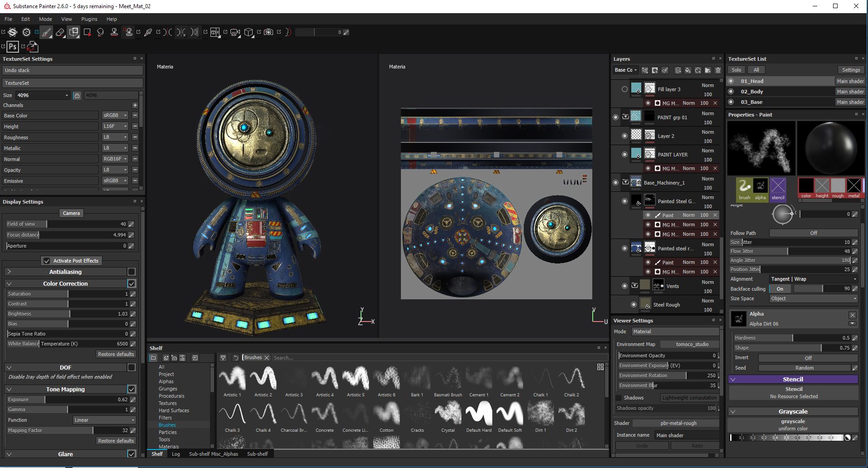868x468 pixels.
Task: Open the File menu
Action: click(8, 19)
